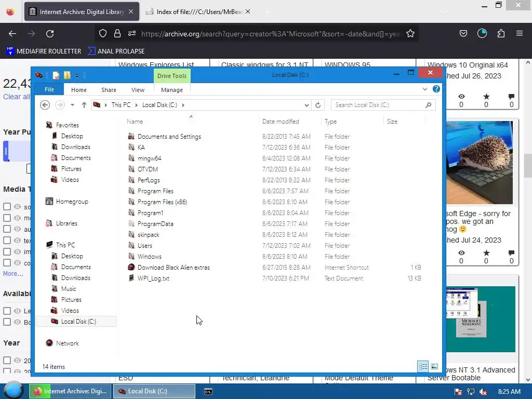Switch to the Home ribbon tab
Viewport: 532px width, 399px height.
coord(79,90)
